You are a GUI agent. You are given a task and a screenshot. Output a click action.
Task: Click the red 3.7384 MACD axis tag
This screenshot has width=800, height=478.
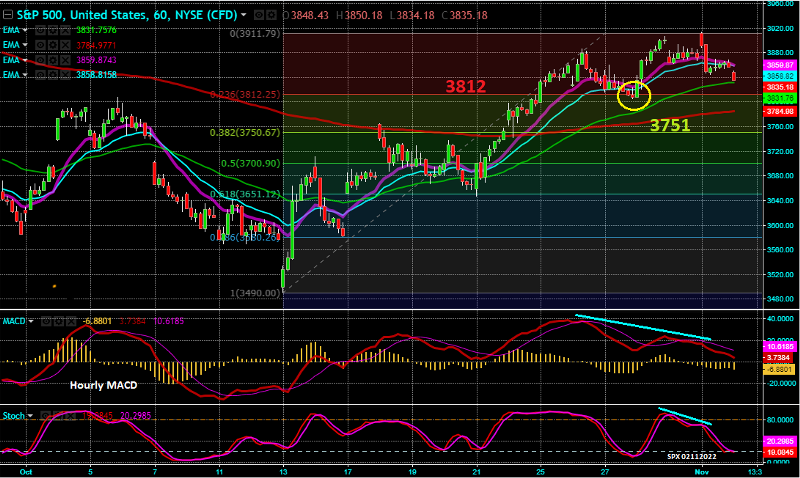click(780, 358)
